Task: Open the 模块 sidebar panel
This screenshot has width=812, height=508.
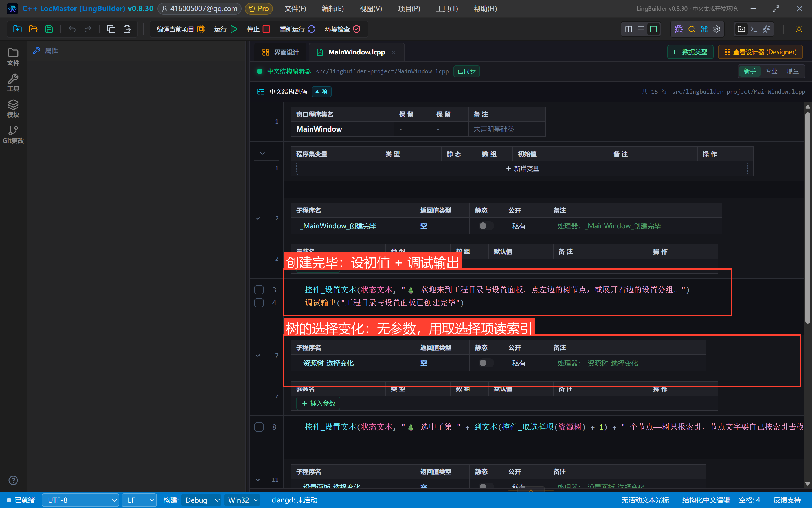Action: pos(13,109)
